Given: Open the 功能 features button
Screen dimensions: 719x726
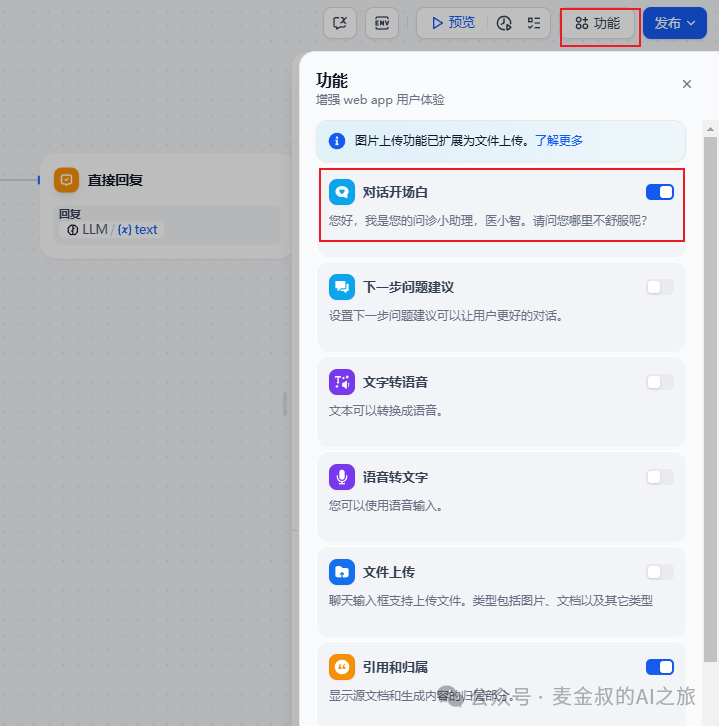Looking at the screenshot, I should coord(598,23).
